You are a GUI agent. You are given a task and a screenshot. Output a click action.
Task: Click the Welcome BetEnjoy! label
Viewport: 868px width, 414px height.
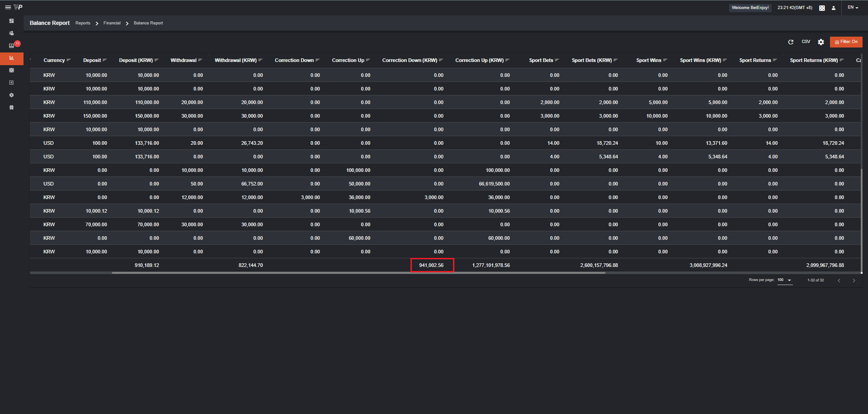750,8
